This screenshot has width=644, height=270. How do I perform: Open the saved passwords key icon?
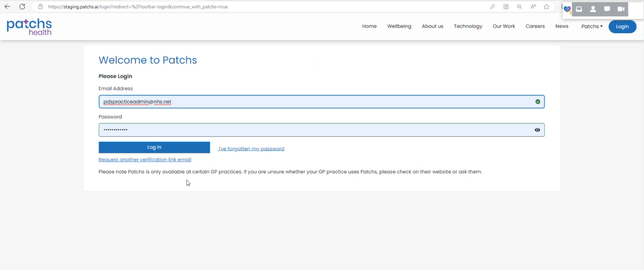[x=492, y=7]
